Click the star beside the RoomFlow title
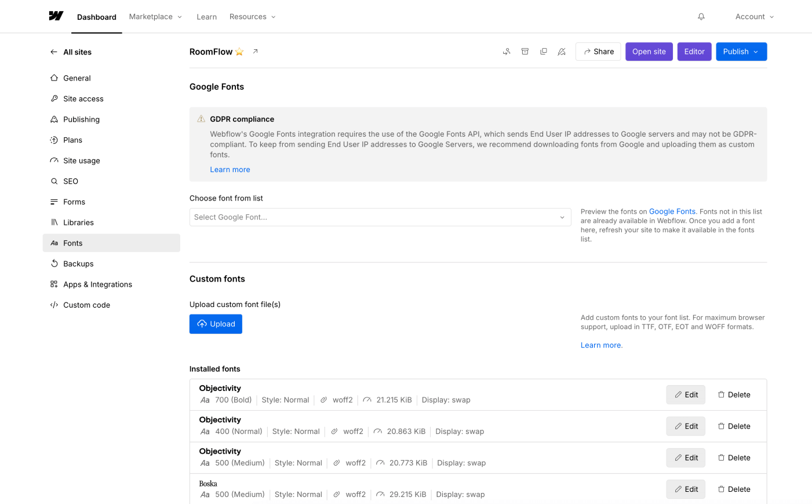 tap(239, 51)
